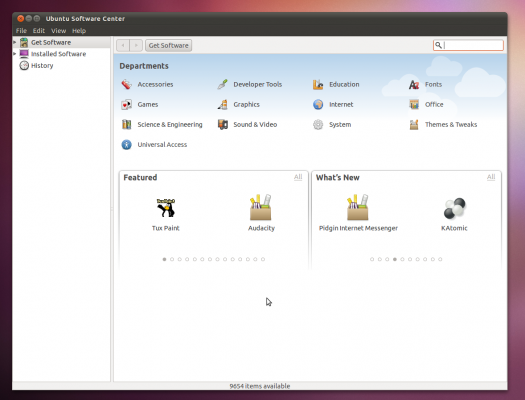
Task: Open the System gear icon
Action: tap(318, 125)
